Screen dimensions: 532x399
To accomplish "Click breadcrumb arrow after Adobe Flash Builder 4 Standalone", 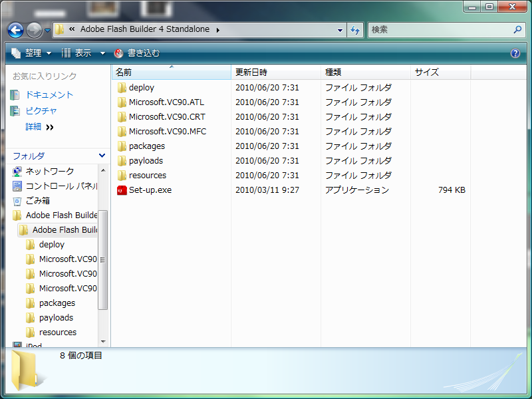I will tap(218, 30).
